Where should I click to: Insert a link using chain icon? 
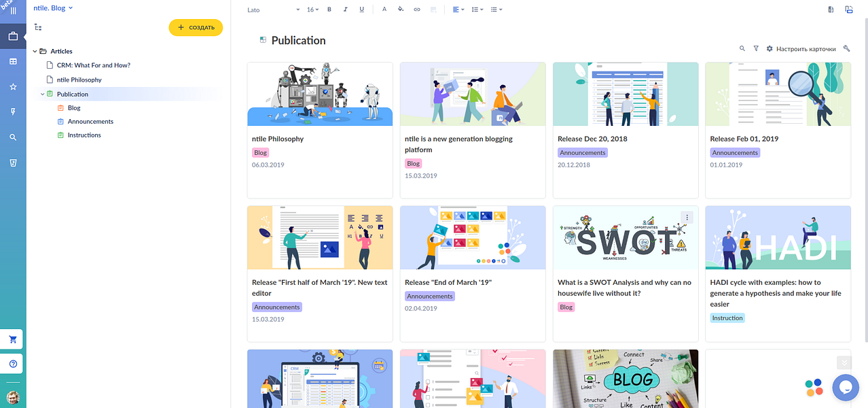[x=416, y=10]
